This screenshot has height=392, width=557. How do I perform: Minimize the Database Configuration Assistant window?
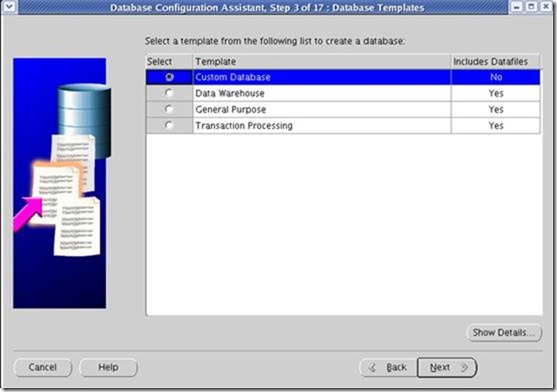(517, 6)
